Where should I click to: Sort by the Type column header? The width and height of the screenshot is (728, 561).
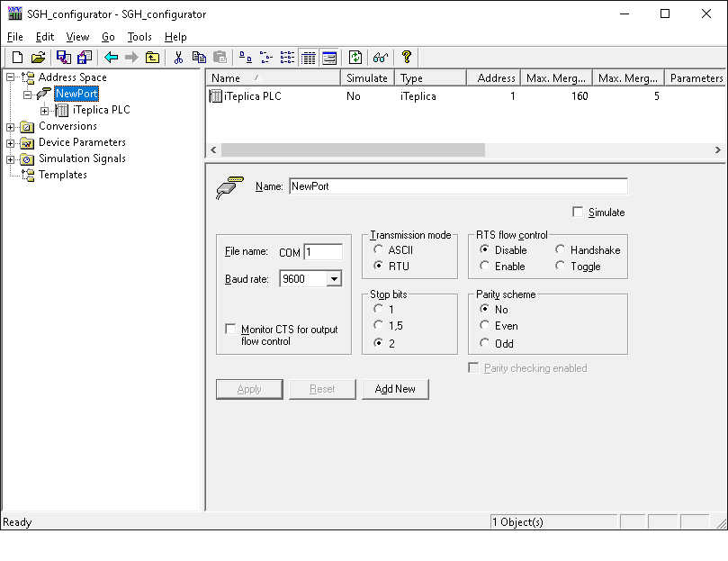[430, 77]
